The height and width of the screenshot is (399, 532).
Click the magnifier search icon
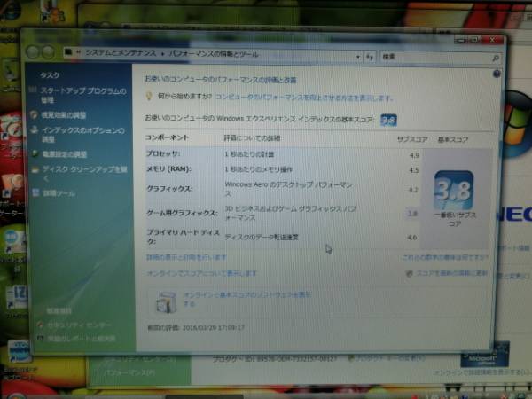coord(496,59)
